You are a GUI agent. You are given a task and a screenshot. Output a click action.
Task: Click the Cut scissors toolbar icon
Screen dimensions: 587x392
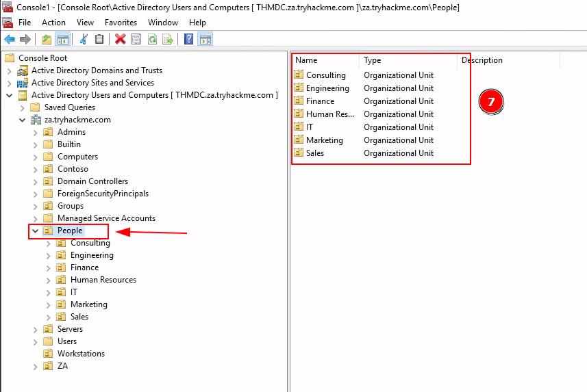(x=84, y=39)
